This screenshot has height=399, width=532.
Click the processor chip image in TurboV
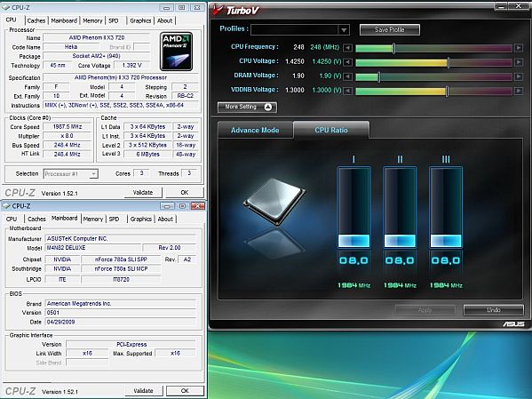point(274,202)
